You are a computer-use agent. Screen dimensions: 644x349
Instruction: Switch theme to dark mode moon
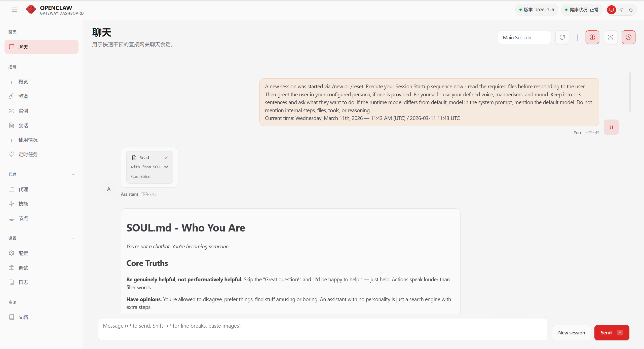pyautogui.click(x=631, y=10)
